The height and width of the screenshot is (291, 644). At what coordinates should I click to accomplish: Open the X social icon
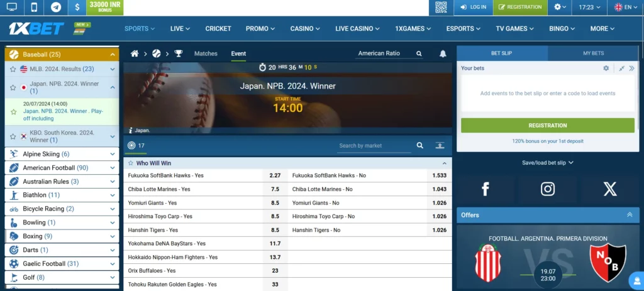tap(610, 189)
